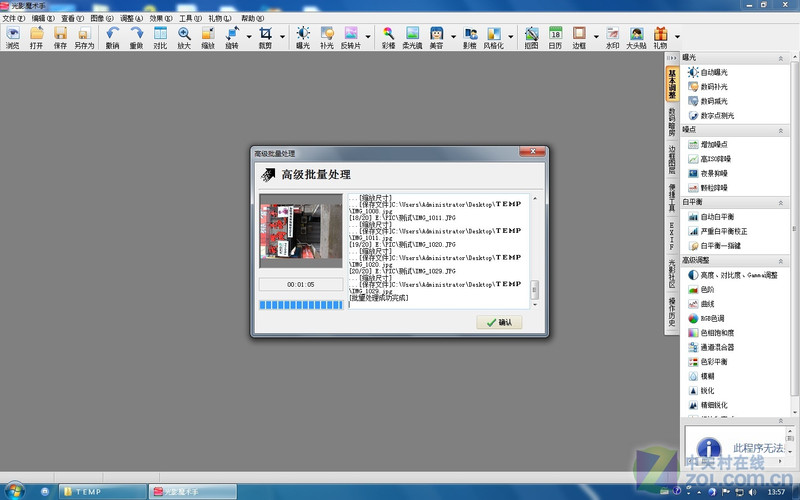
Task: Click 通道混合器 in the side panel
Action: click(x=711, y=347)
